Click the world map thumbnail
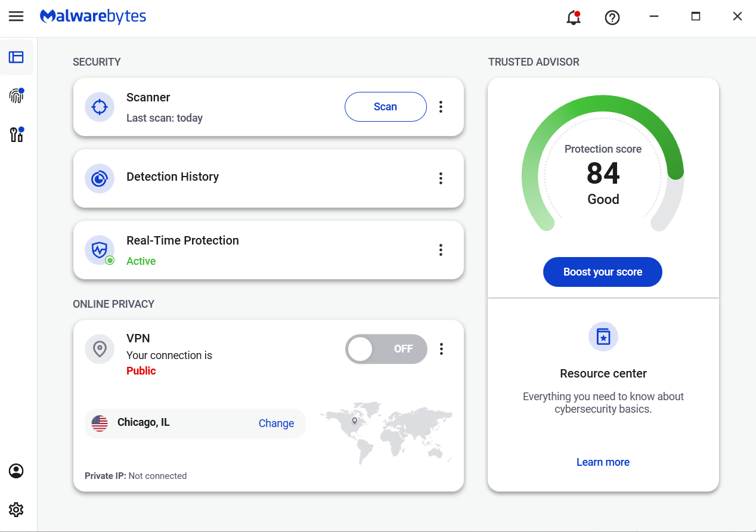The height and width of the screenshot is (532, 756). click(386, 433)
